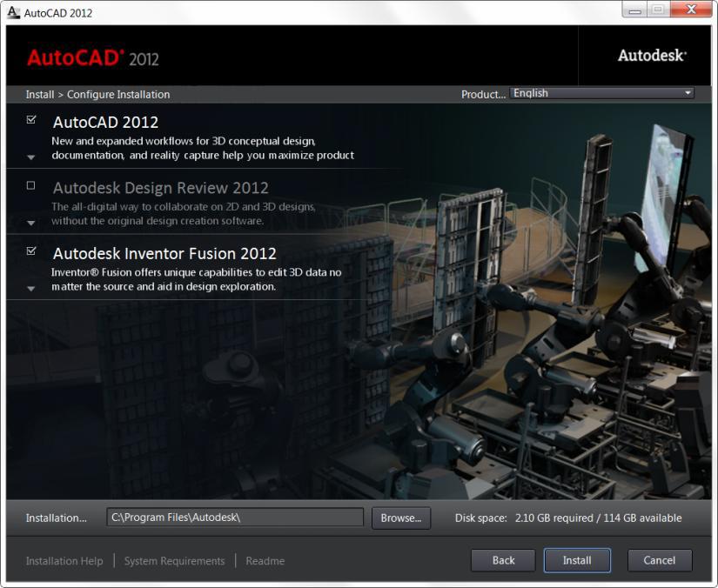Click the Browse button for installation path
Screen dimensions: 718x588
[x=401, y=518]
